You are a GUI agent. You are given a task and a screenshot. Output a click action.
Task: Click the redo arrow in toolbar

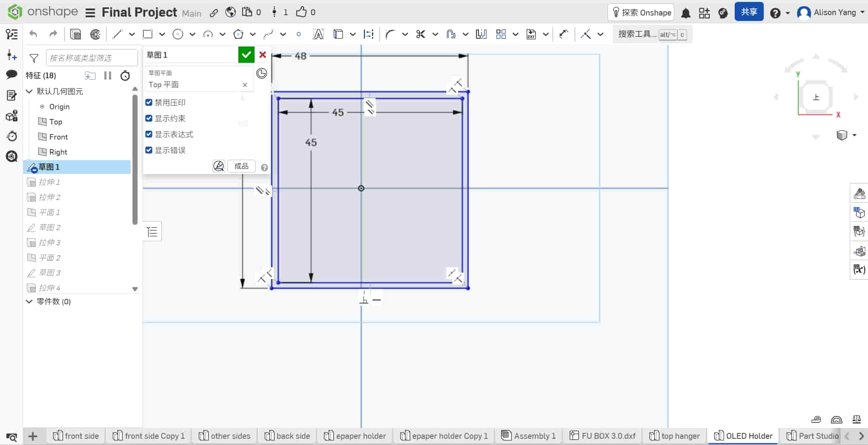[x=53, y=34]
